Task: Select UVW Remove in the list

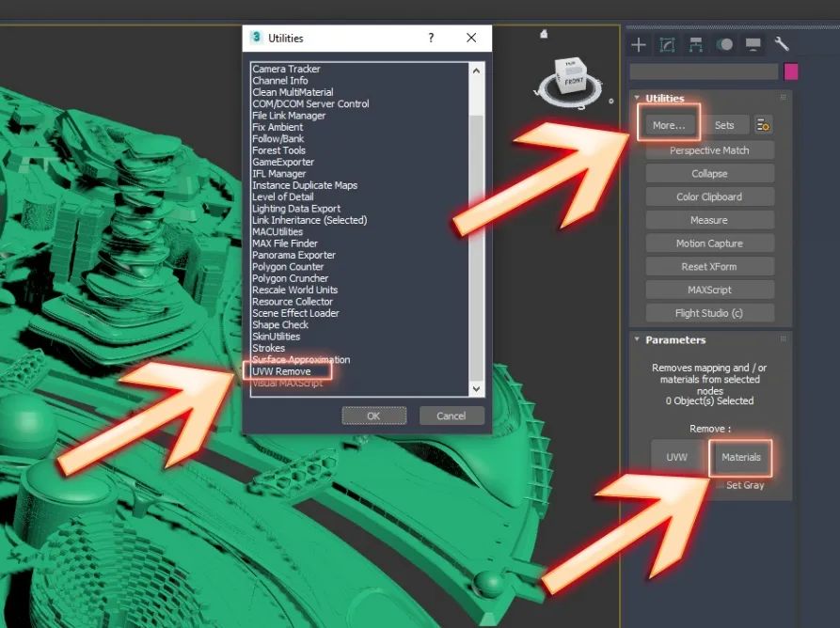Action: (281, 371)
